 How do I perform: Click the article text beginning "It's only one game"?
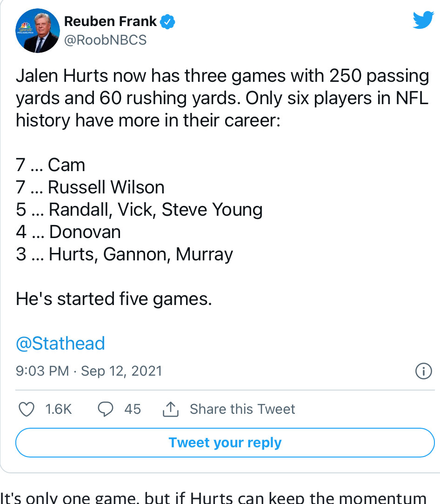(214, 497)
